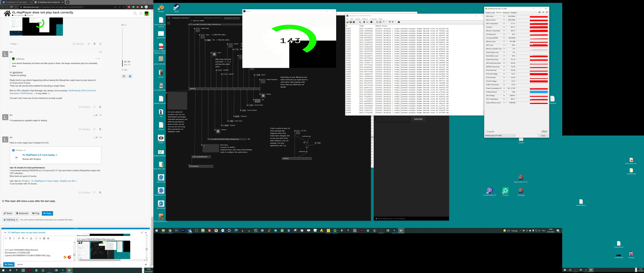Screen dimensions: 644x273
Task: Click the Flag button below the topic
Action: tap(36, 213)
